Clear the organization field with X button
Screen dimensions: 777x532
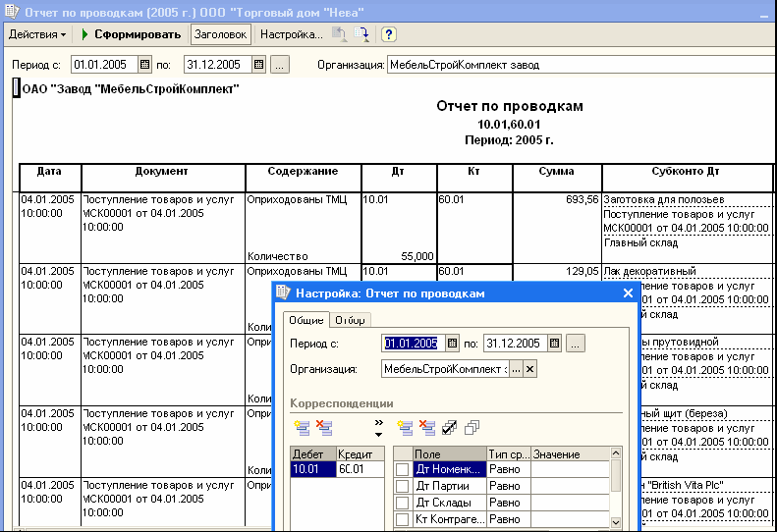[530, 369]
